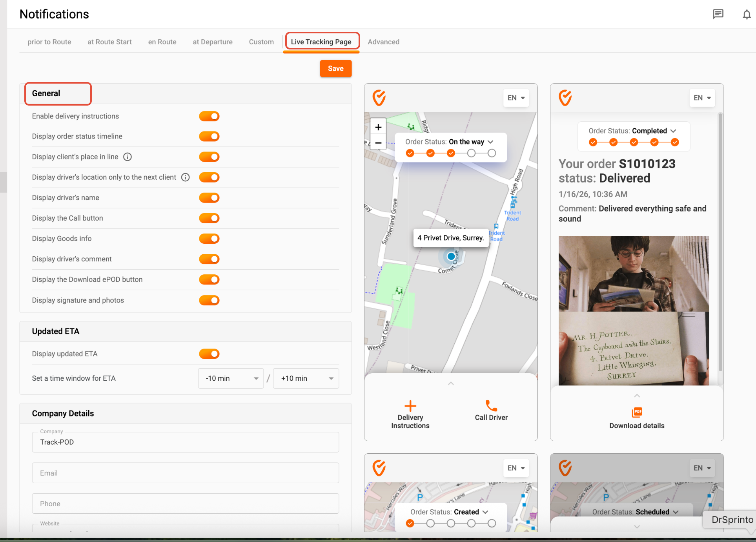The image size is (756, 542).
Task: Zoom in on the tracking map
Action: [378, 127]
